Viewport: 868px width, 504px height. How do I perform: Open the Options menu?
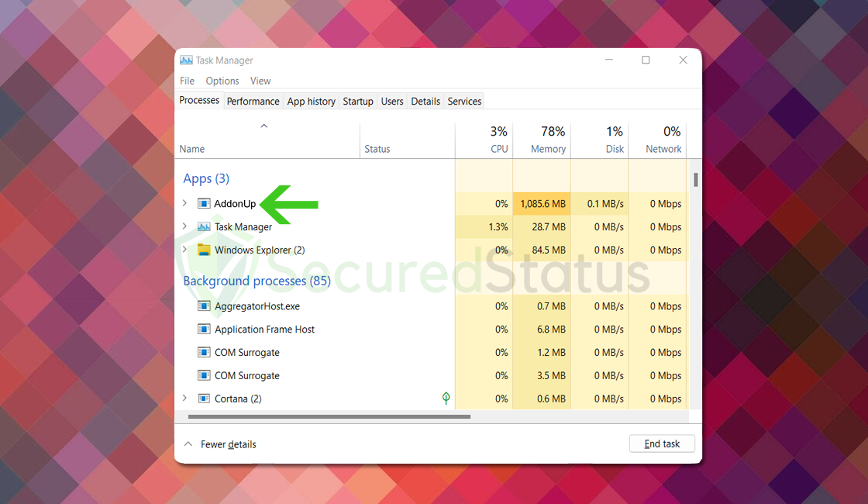[222, 81]
